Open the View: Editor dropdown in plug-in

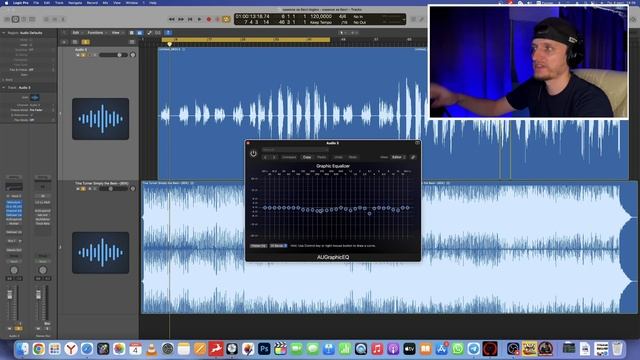pos(398,157)
